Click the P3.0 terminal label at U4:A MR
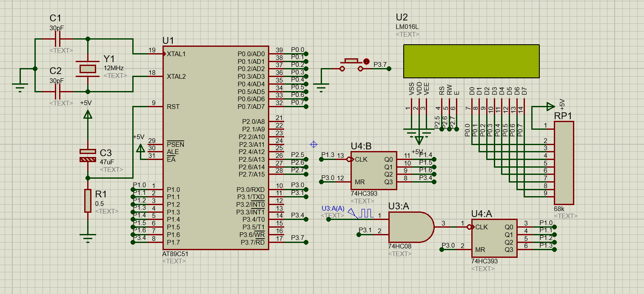The width and height of the screenshot is (644, 294). click(448, 245)
